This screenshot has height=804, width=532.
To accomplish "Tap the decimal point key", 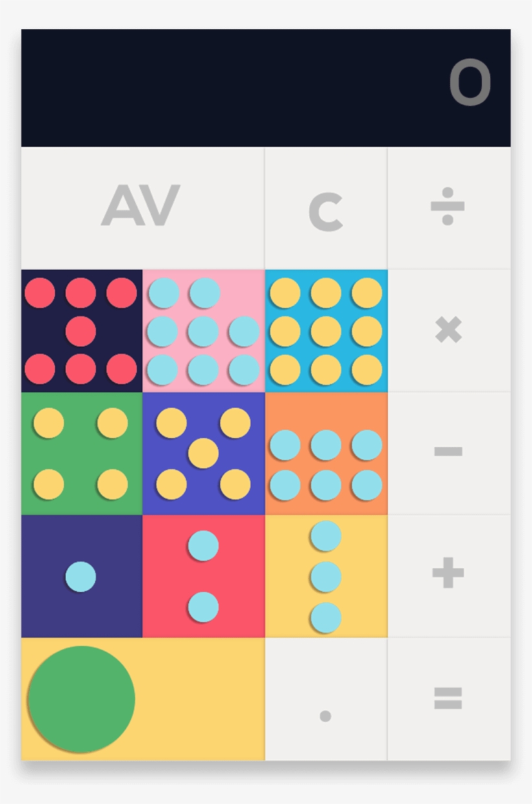I will (x=326, y=700).
